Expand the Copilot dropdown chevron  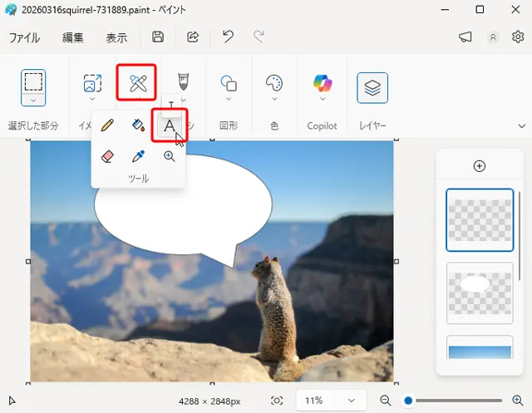point(323,99)
